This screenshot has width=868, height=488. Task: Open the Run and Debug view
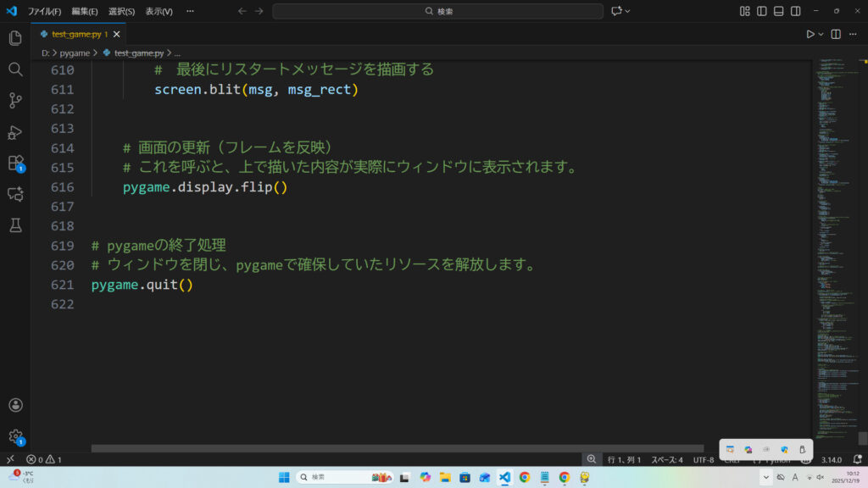point(14,132)
